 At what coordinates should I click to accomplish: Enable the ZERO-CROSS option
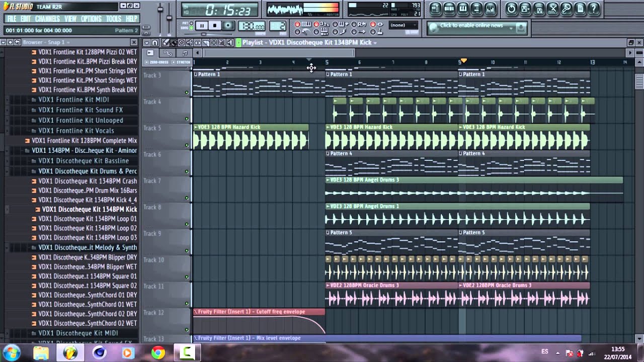coord(156,62)
